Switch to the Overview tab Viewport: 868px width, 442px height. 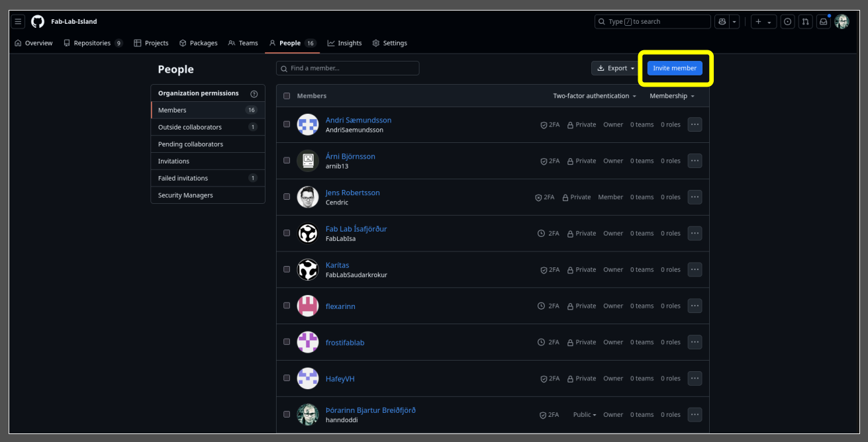click(34, 43)
